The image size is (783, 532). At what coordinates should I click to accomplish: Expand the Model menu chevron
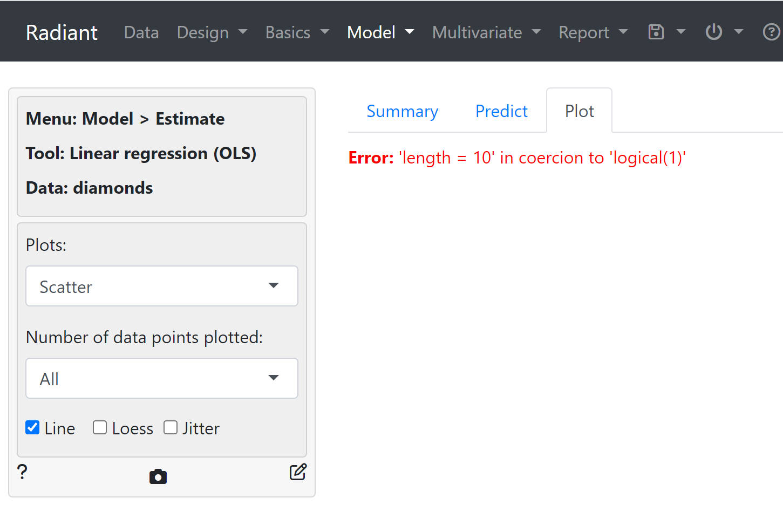pyautogui.click(x=409, y=32)
